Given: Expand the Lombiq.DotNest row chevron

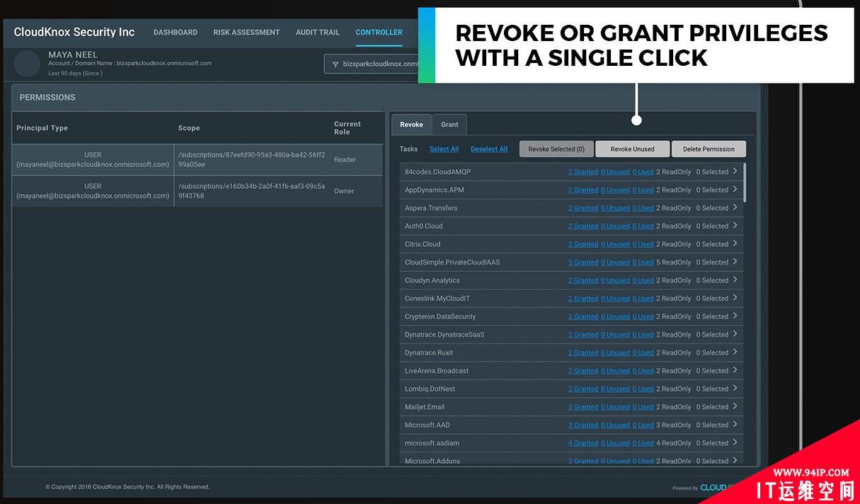Looking at the screenshot, I should 735,389.
